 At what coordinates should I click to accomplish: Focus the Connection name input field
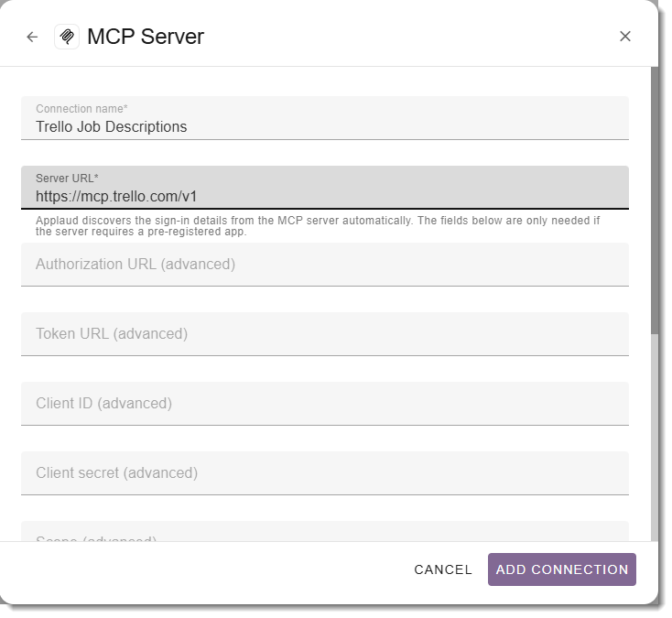325,118
